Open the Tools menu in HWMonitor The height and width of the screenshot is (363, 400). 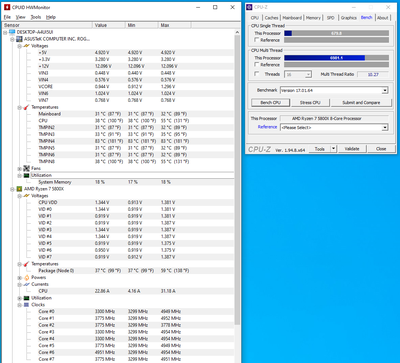pos(36,17)
